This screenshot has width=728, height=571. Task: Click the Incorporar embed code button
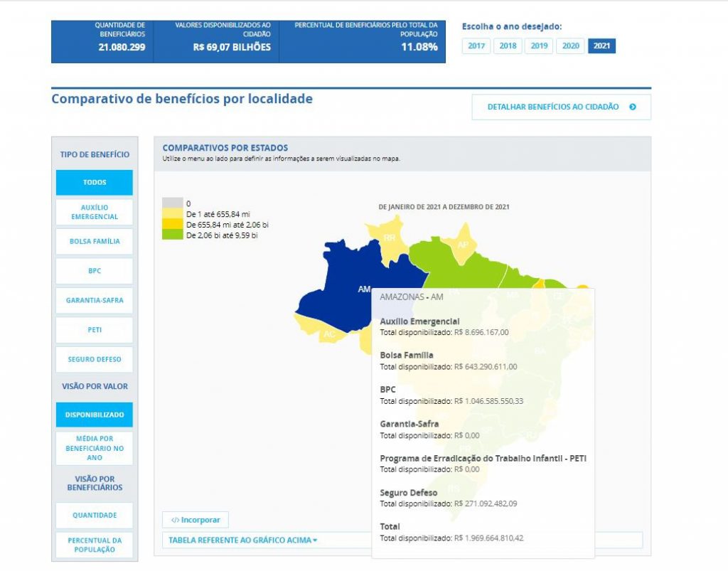[x=196, y=520]
